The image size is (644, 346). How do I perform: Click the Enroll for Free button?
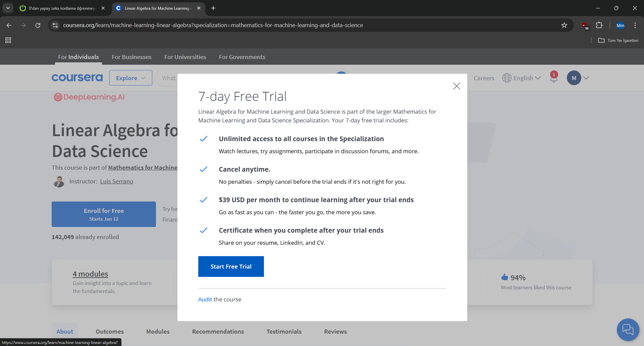click(104, 214)
